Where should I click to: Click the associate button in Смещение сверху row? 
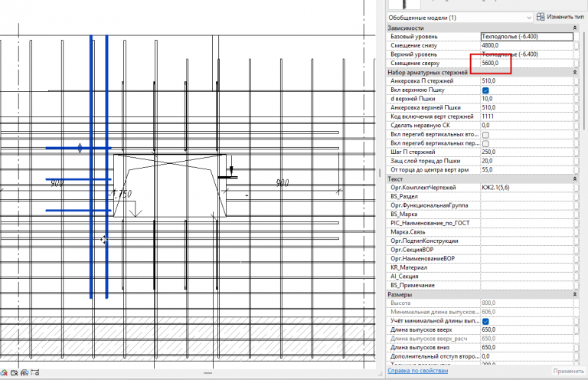[x=576, y=64]
